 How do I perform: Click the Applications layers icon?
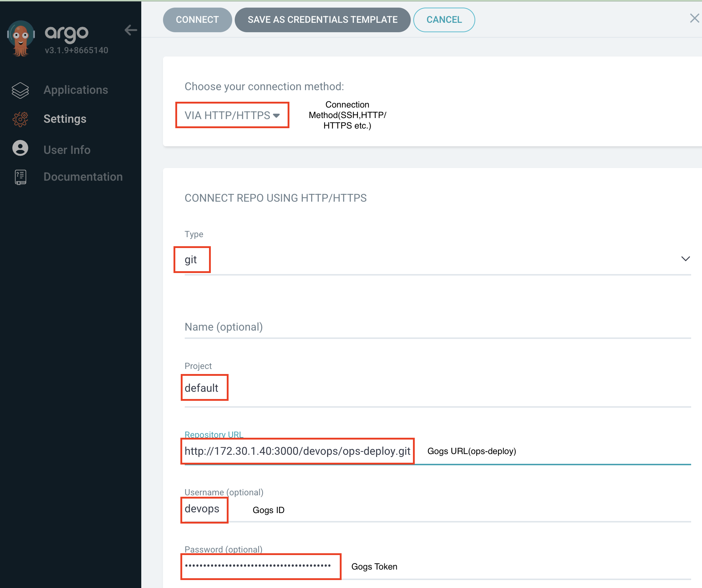coord(20,90)
